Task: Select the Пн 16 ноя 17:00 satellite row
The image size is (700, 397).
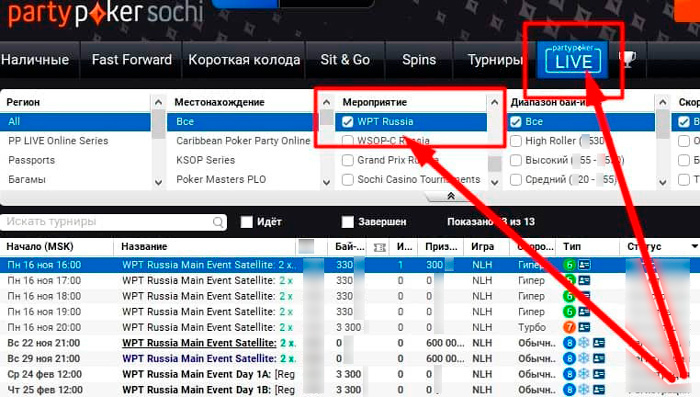Action: pyautogui.click(x=350, y=280)
